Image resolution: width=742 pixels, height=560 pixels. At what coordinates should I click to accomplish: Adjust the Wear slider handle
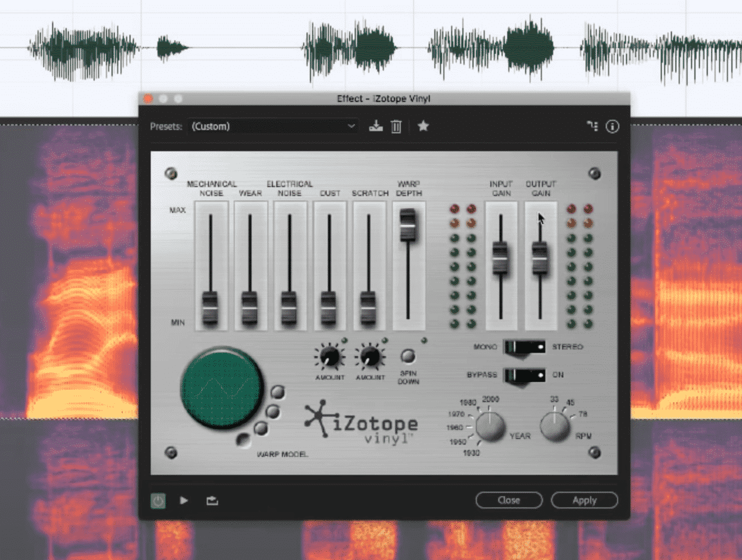pos(250,307)
